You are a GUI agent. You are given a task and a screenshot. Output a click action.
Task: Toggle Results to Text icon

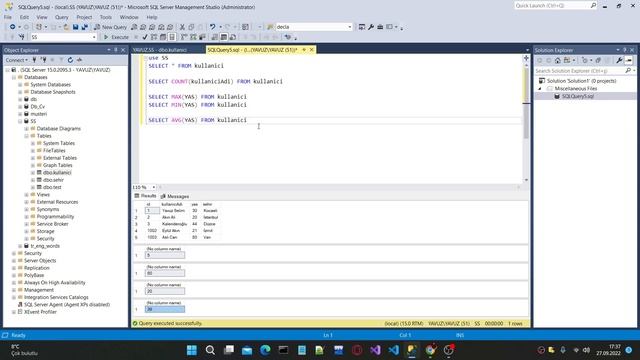click(x=215, y=37)
